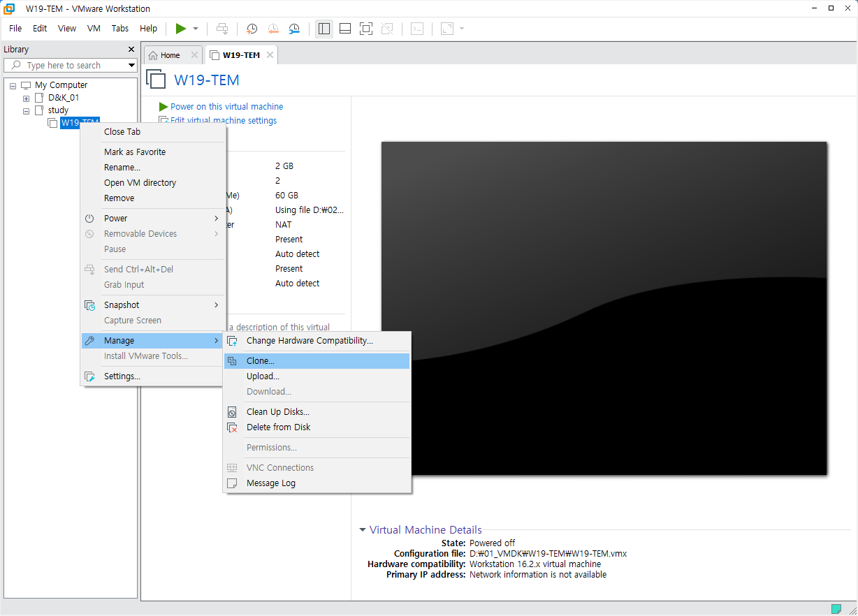
Task: Open the Help menu
Action: pos(148,29)
